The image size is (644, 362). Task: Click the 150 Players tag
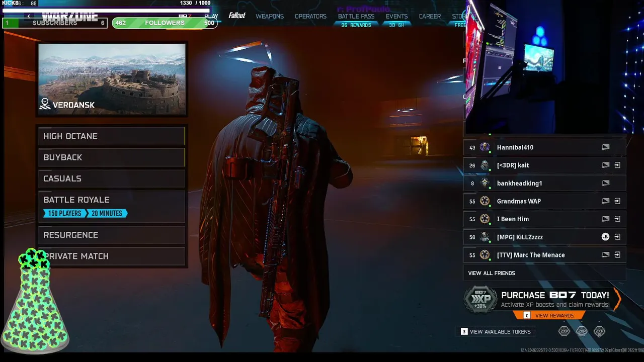click(64, 214)
